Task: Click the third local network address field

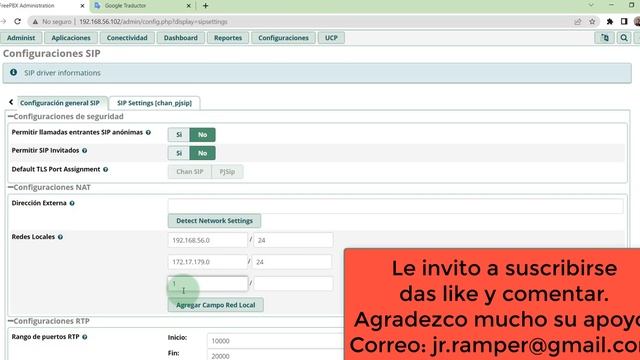Action: [207, 284]
